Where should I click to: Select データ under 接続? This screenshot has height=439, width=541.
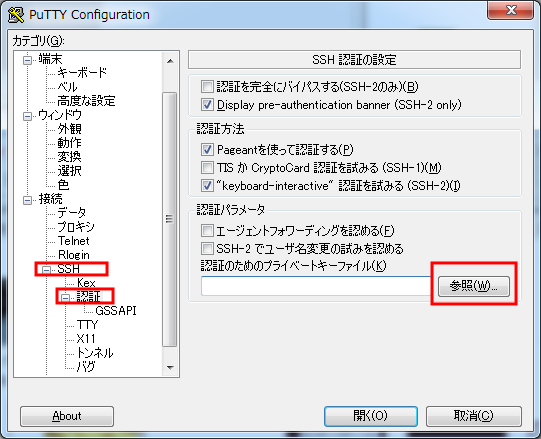coord(72,213)
